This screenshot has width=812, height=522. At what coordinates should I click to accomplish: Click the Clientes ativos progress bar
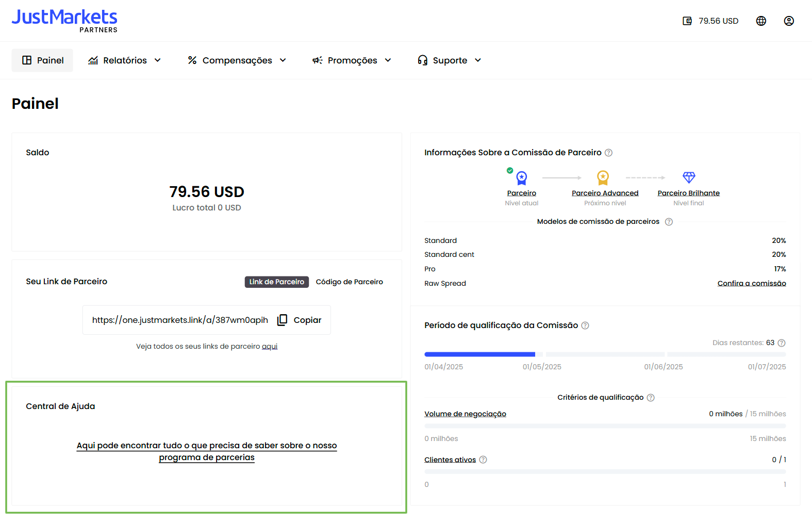click(x=605, y=472)
